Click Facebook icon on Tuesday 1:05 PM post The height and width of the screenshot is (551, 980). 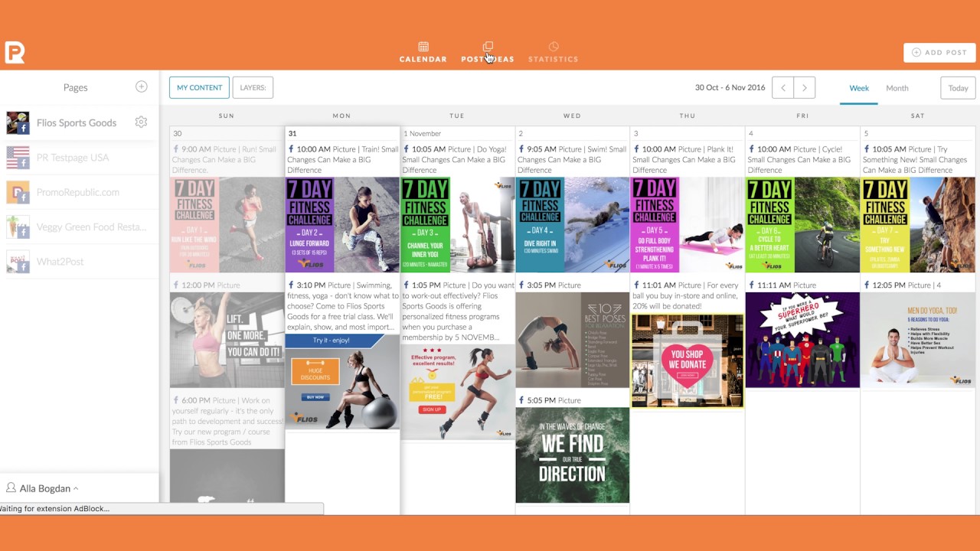coord(406,285)
